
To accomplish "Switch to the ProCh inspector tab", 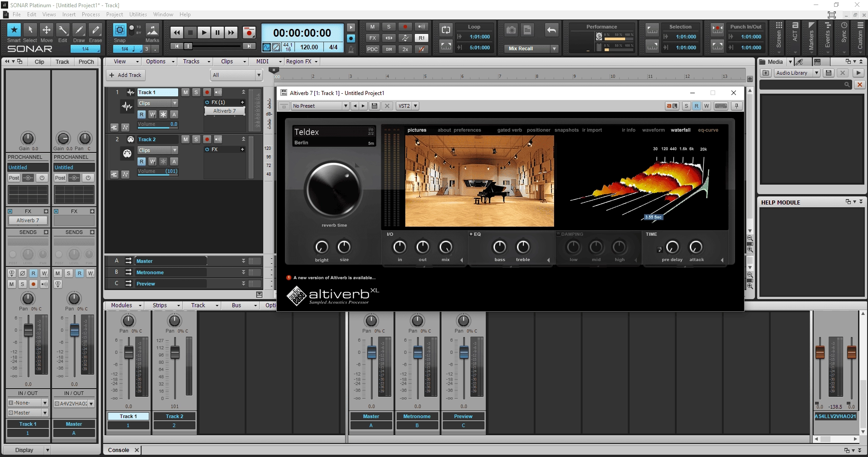I will [86, 62].
